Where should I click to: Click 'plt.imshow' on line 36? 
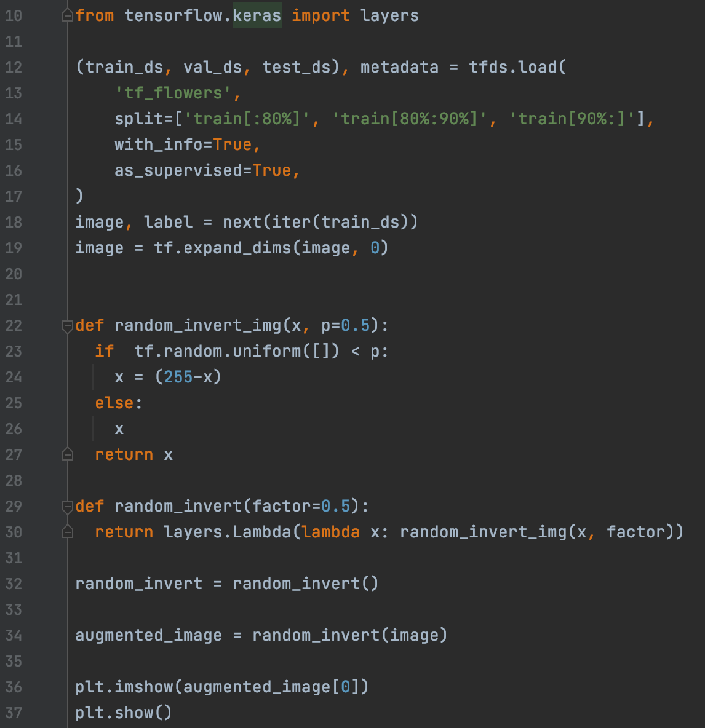124,687
